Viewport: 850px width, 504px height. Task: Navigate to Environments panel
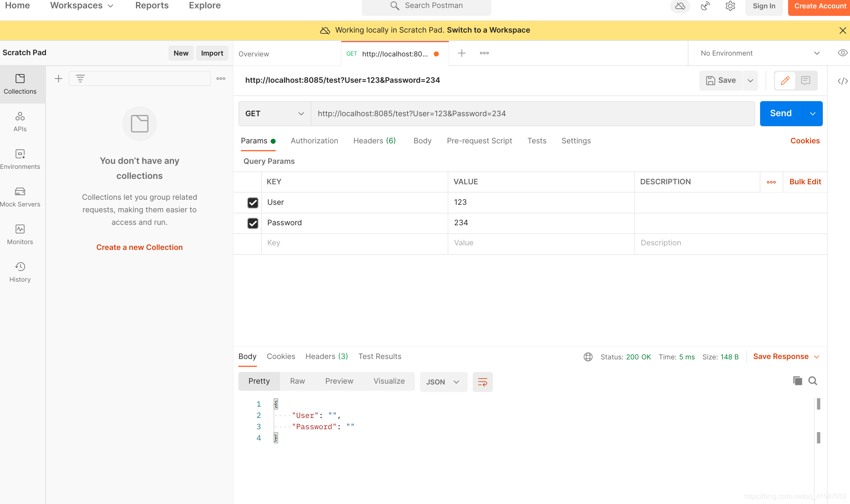[x=20, y=159]
